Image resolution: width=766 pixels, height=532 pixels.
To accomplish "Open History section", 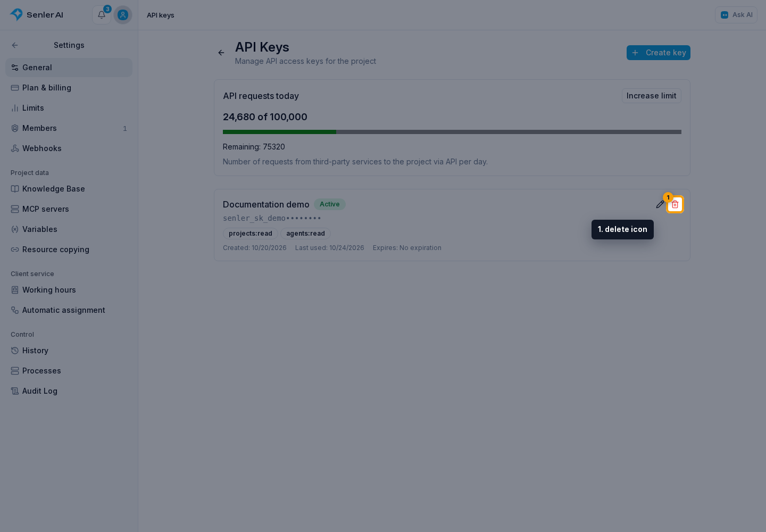I will (69, 351).
